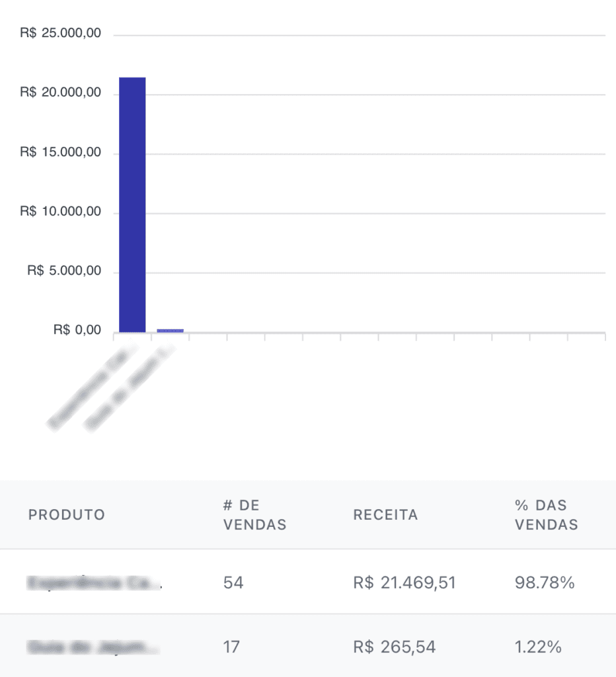Select the 54 sales count cell
The width and height of the screenshot is (616, 677).
(233, 582)
